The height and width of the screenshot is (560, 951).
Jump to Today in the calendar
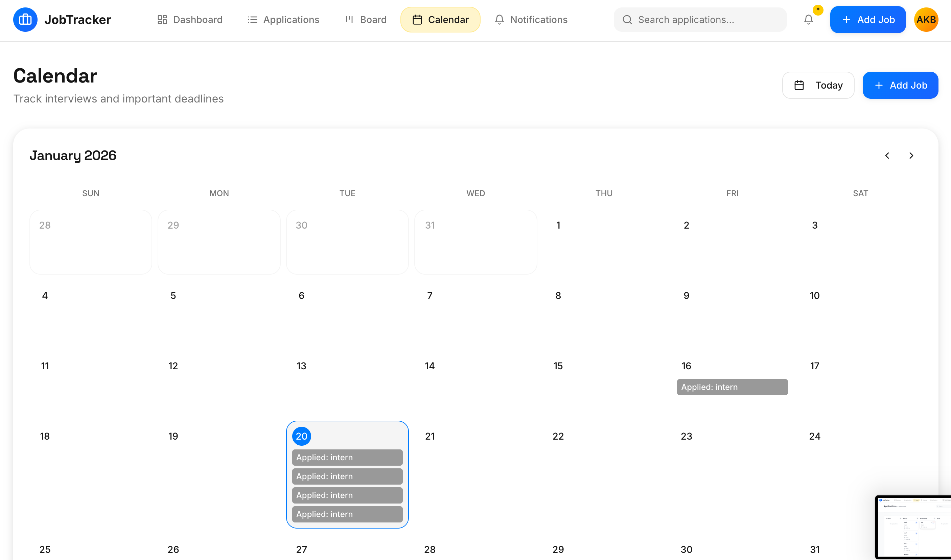tap(818, 85)
